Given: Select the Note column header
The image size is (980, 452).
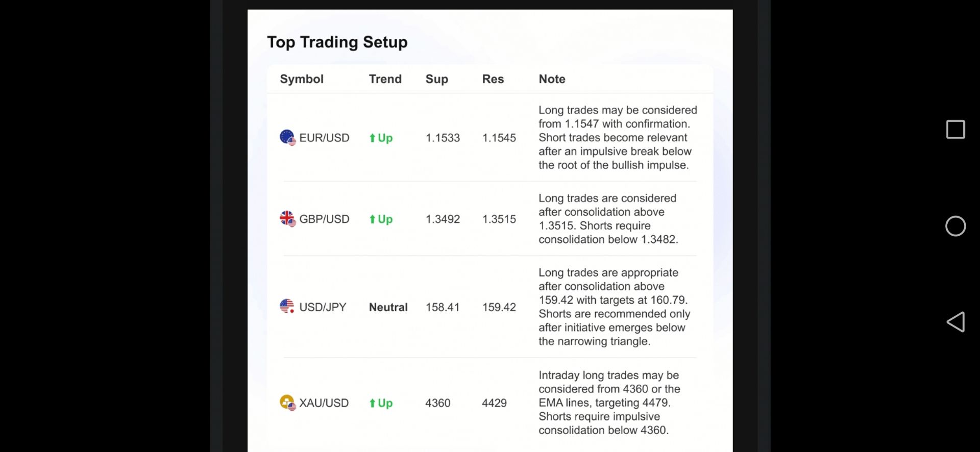Looking at the screenshot, I should pos(552,79).
